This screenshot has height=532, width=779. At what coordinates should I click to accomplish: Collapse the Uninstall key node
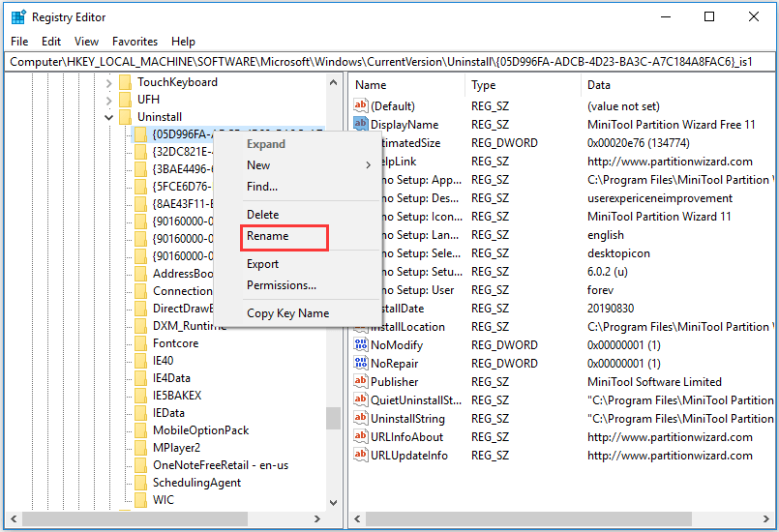pos(108,117)
